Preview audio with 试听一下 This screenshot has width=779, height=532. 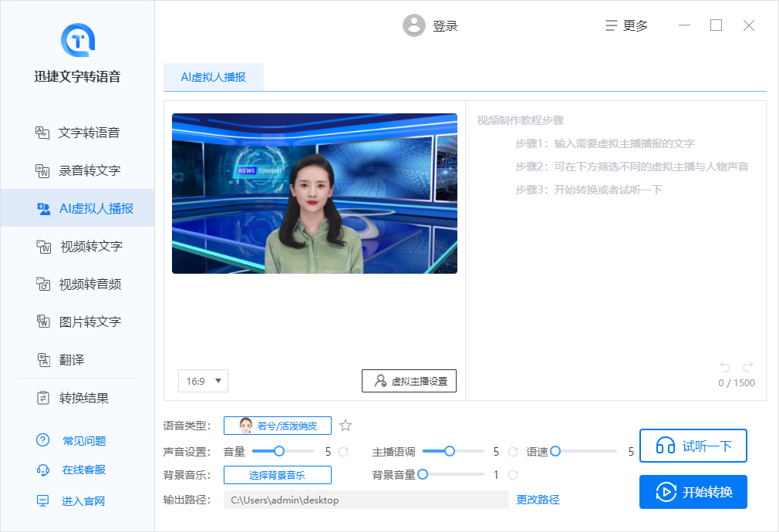pyautogui.click(x=693, y=446)
